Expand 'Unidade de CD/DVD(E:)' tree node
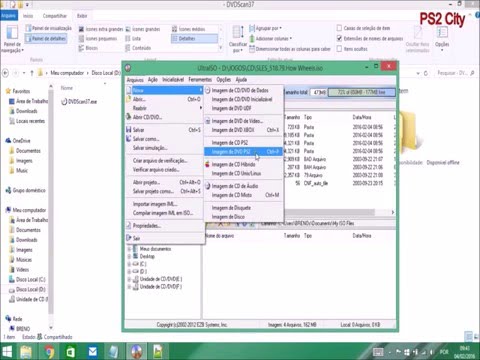Viewport: 480px width, 360px height. pos(129,279)
